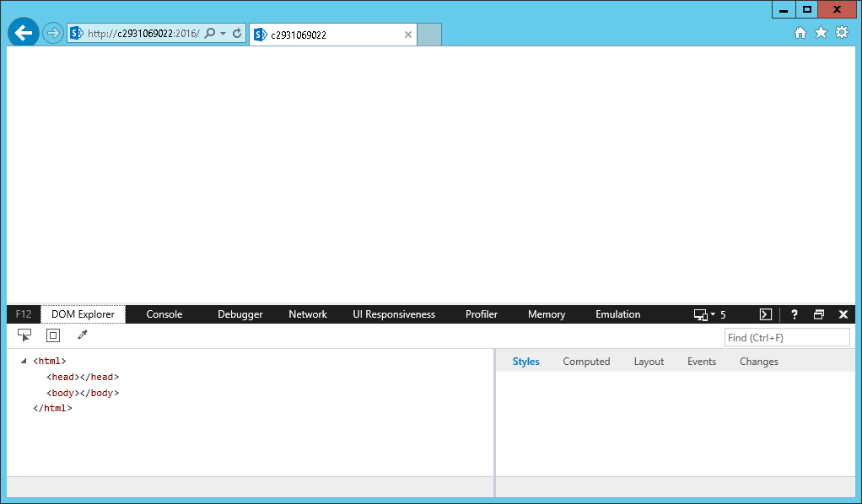Unpin the developer tools panel
Image resolution: width=862 pixels, height=504 pixels.
[x=818, y=314]
